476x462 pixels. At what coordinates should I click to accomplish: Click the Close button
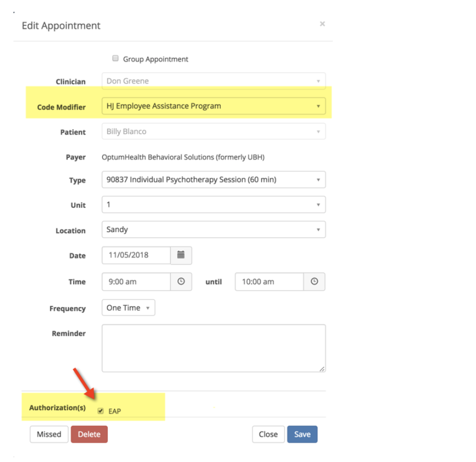(268, 435)
